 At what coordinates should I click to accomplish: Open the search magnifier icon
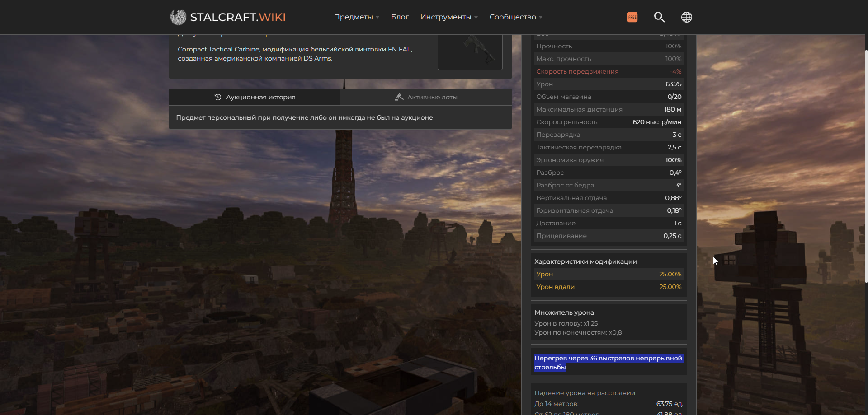coord(659,17)
